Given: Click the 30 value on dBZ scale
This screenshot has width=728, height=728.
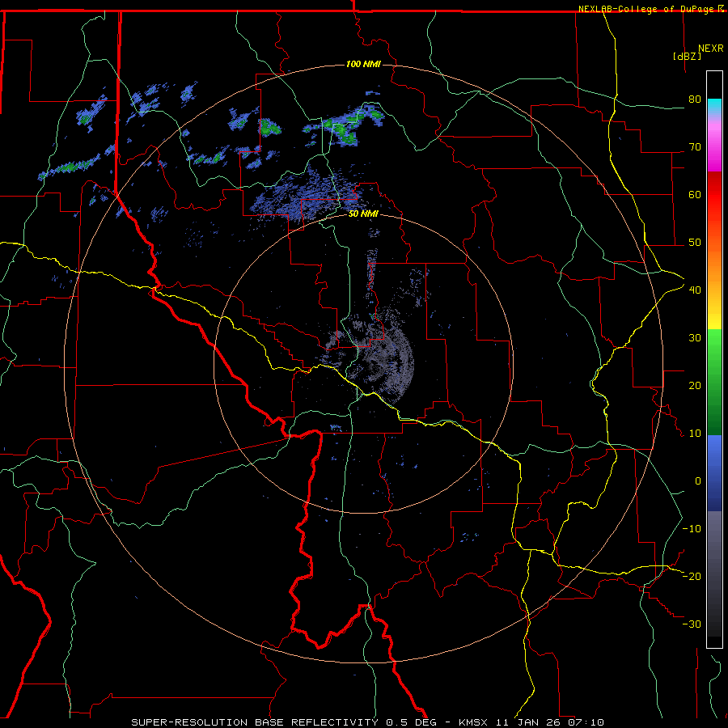Looking at the screenshot, I should [x=695, y=338].
